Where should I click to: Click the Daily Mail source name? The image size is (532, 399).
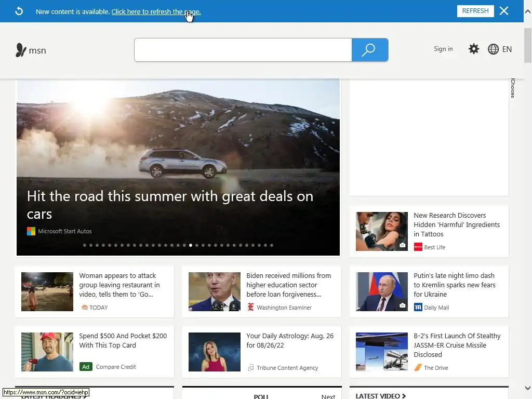[436, 308]
